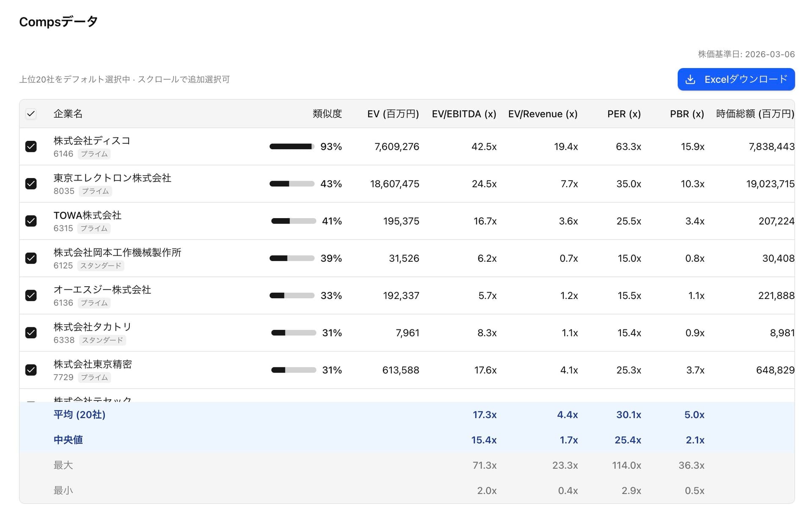The width and height of the screenshot is (812, 515).
Task: Click the maximum PBR value 36.3x
Action: pos(691,466)
